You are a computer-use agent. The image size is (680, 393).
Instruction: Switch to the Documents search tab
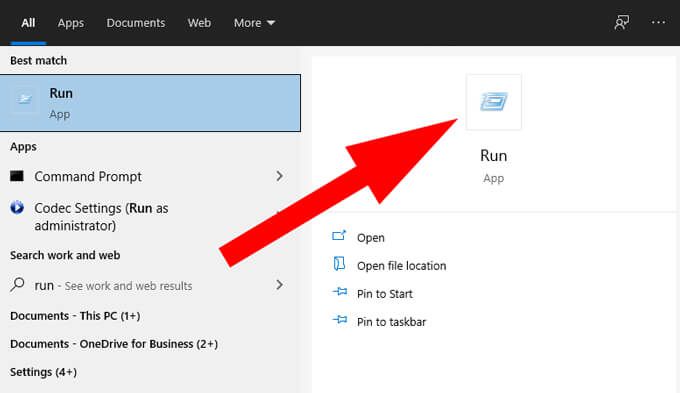[136, 23]
